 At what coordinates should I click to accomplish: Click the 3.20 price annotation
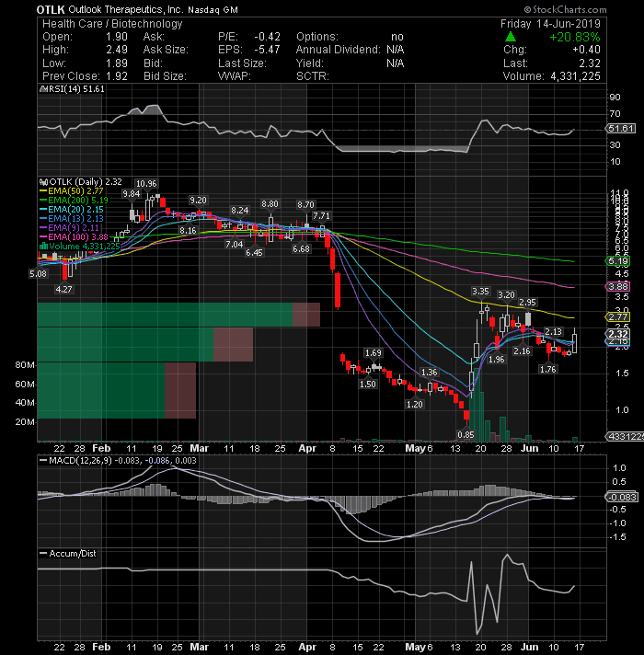click(506, 295)
